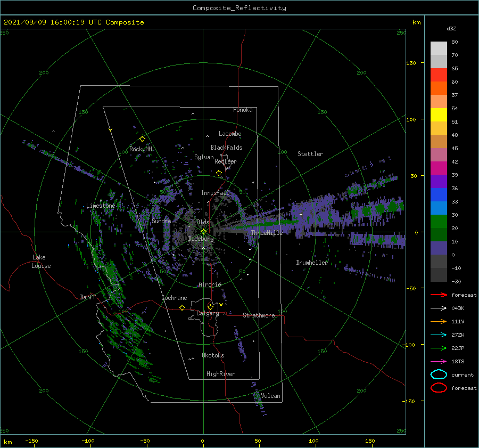Select the red 65 dBZ swatch

439,75
